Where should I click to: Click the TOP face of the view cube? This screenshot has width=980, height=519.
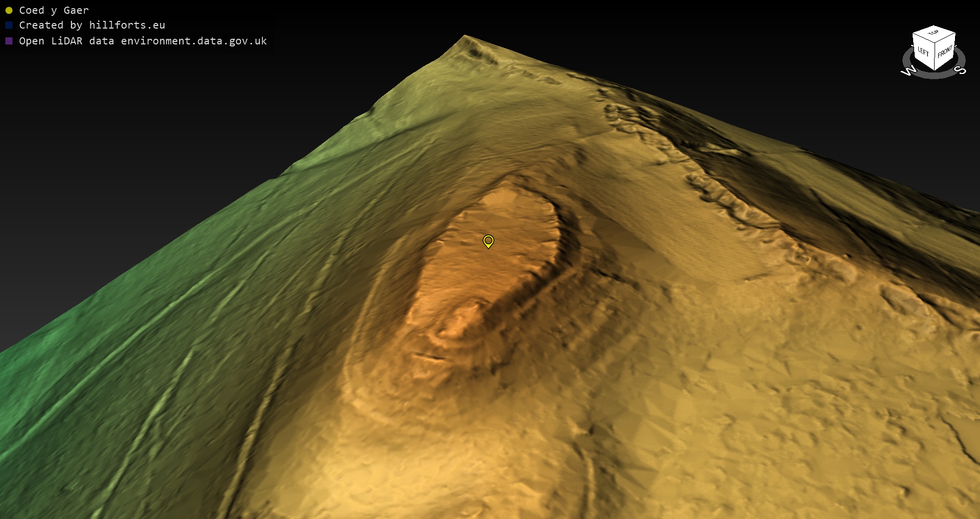point(934,33)
